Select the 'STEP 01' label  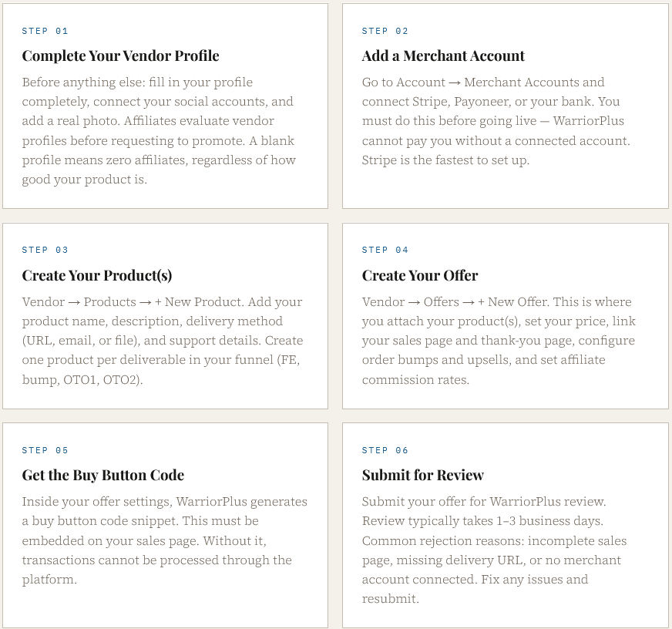pyautogui.click(x=45, y=31)
